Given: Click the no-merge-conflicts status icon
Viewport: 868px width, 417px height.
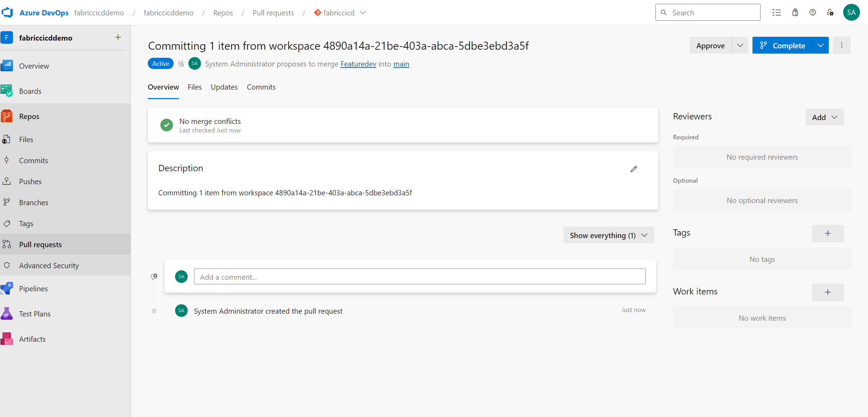Looking at the screenshot, I should click(166, 125).
